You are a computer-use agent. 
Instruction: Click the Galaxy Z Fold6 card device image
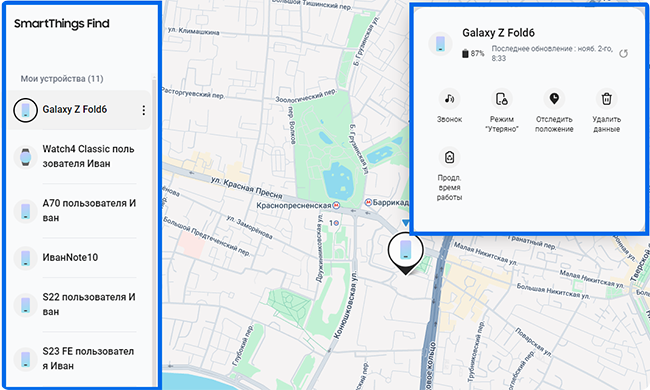(x=440, y=44)
